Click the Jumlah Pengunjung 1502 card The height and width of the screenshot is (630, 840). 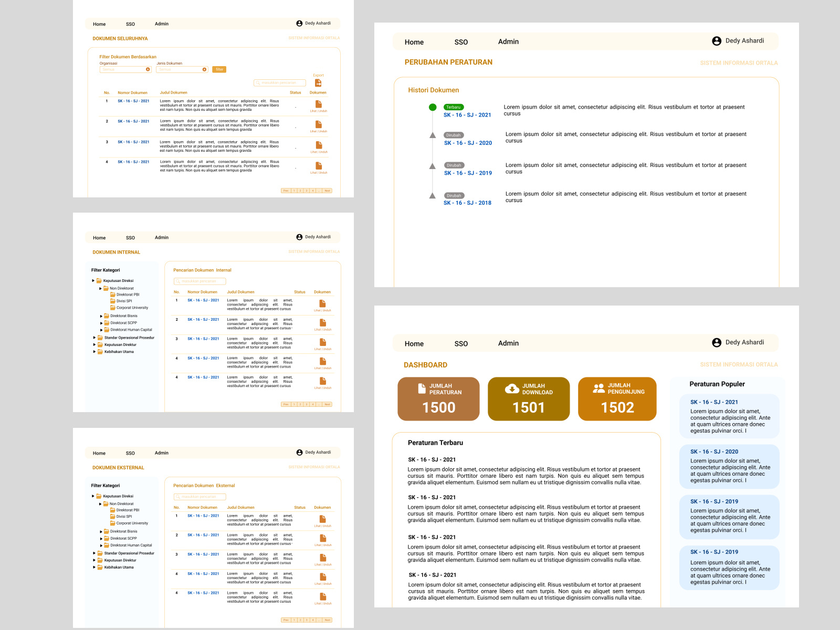(x=617, y=399)
